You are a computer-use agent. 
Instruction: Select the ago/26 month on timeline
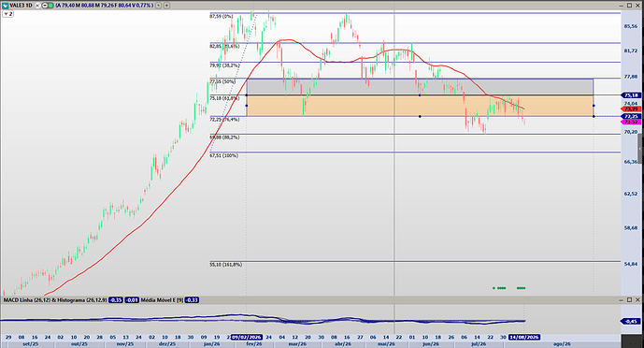(x=562, y=344)
